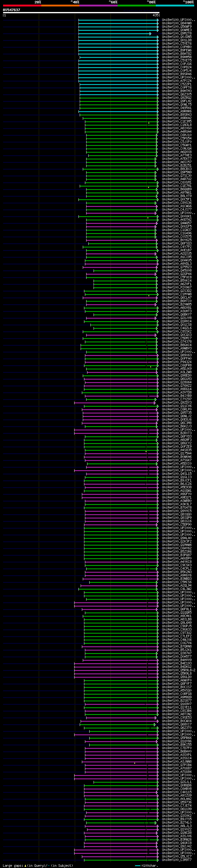Click the text UniRef100_C5YET6
This screenshot has height=868, width=197.
coord(177,43)
